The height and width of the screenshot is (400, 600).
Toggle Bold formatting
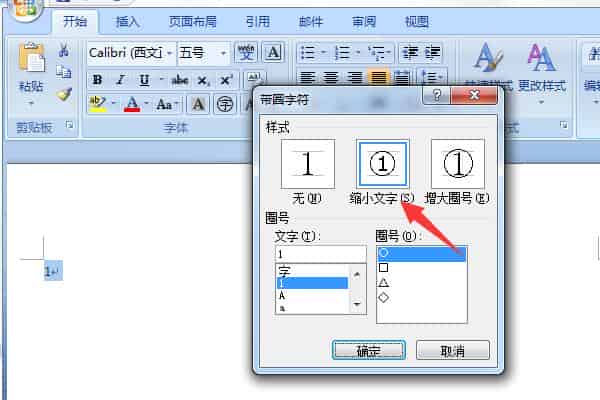click(x=97, y=80)
